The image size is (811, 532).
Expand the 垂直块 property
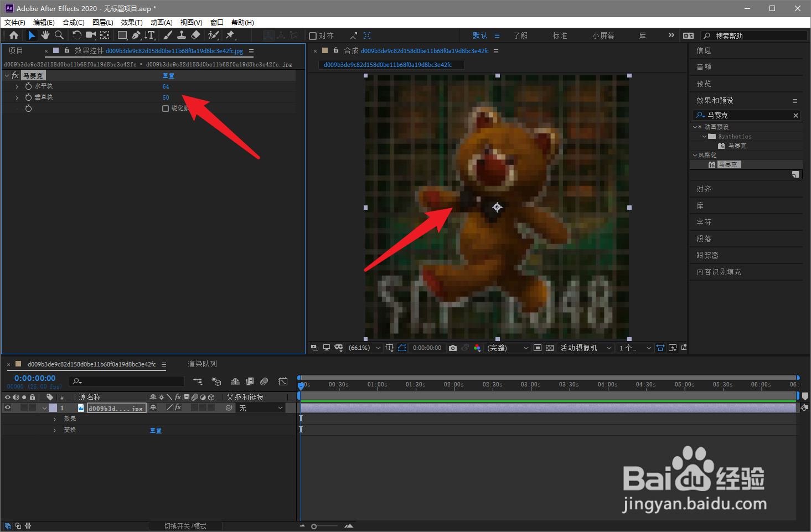coord(17,97)
